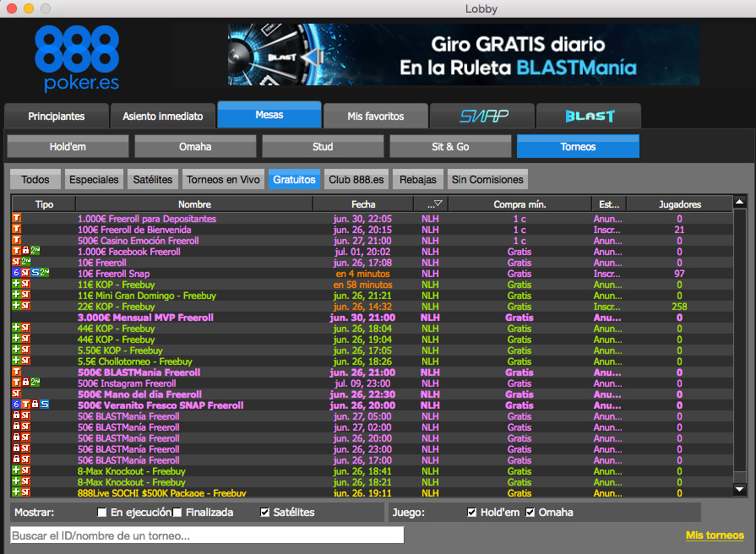Image resolution: width=756 pixels, height=554 pixels.
Task: Open the Principiantes tab
Action: 57,117
